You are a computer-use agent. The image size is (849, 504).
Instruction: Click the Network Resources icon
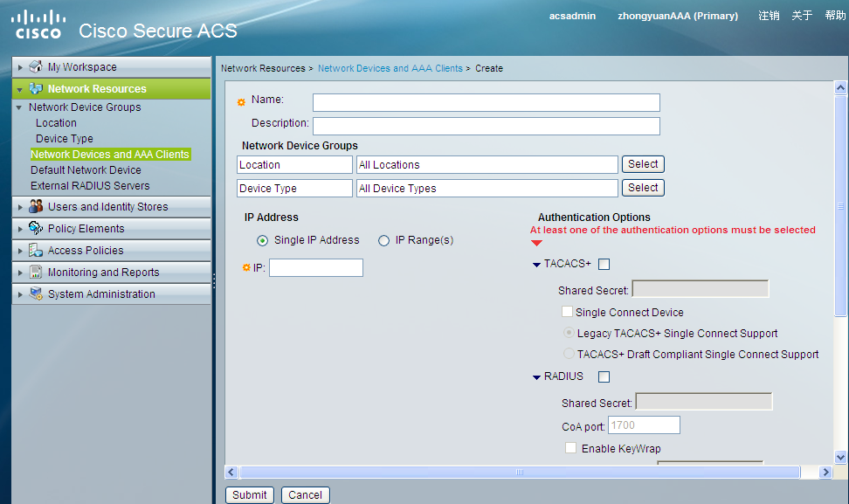click(36, 88)
